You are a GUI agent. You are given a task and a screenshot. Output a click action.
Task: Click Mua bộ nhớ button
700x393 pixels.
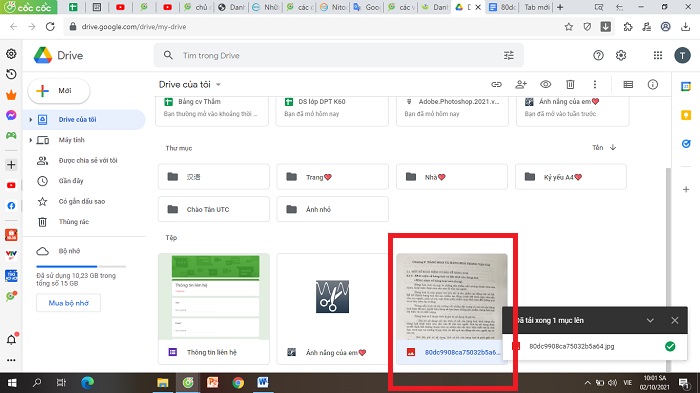pyautogui.click(x=68, y=303)
